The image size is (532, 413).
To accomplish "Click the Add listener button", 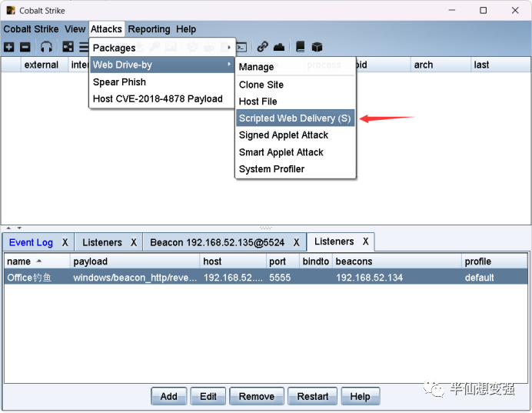I will 169,396.
